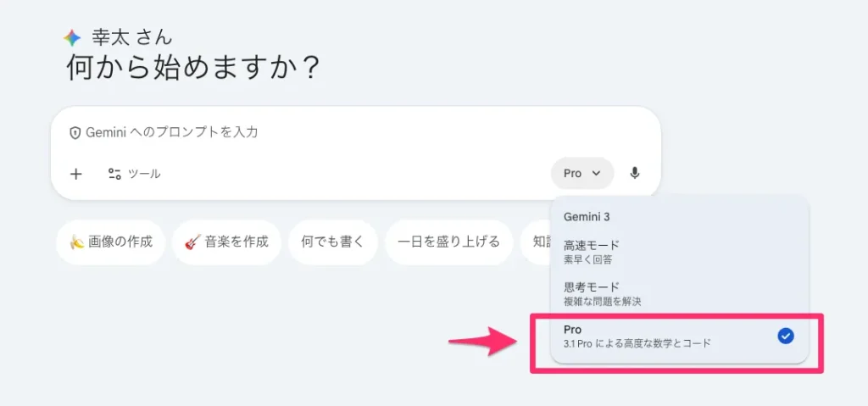Click the plus icon to add files
This screenshot has height=406, width=868.
pyautogui.click(x=76, y=174)
